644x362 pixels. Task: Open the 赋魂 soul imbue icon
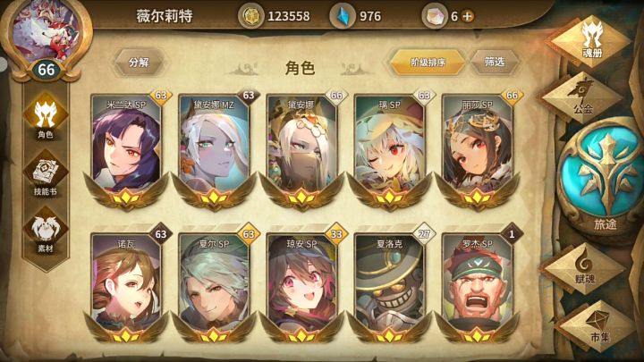click(584, 268)
